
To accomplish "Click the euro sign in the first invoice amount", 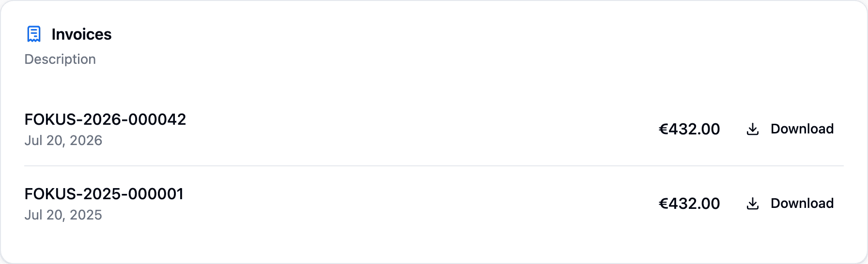I will tap(664, 129).
